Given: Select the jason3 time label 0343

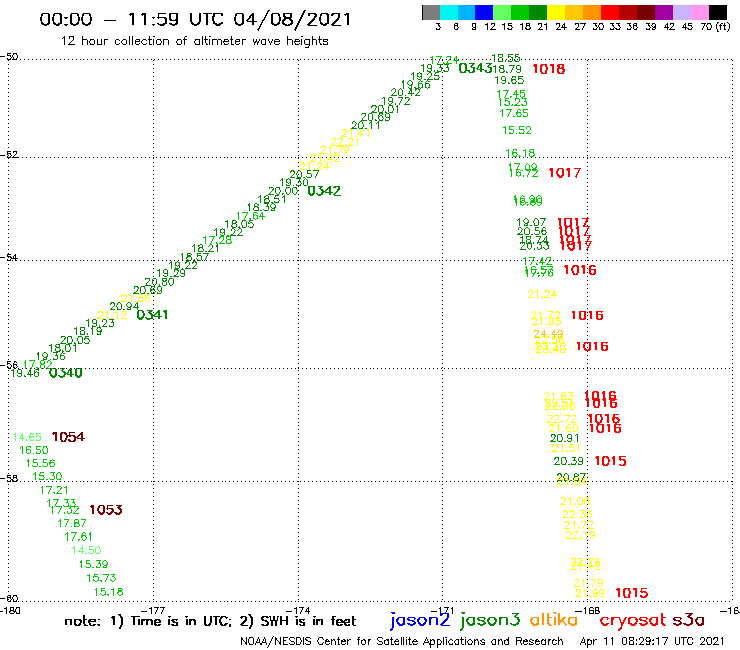Looking at the screenshot, I should [x=475, y=68].
